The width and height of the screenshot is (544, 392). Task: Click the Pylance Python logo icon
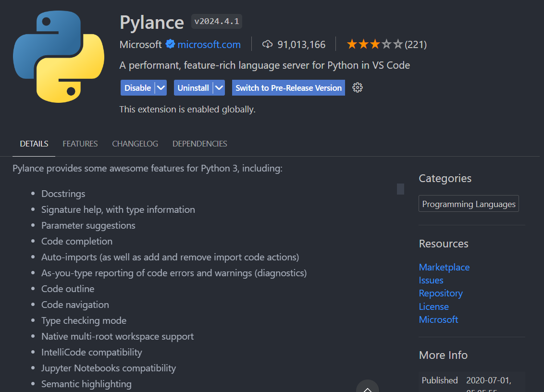coord(59,57)
